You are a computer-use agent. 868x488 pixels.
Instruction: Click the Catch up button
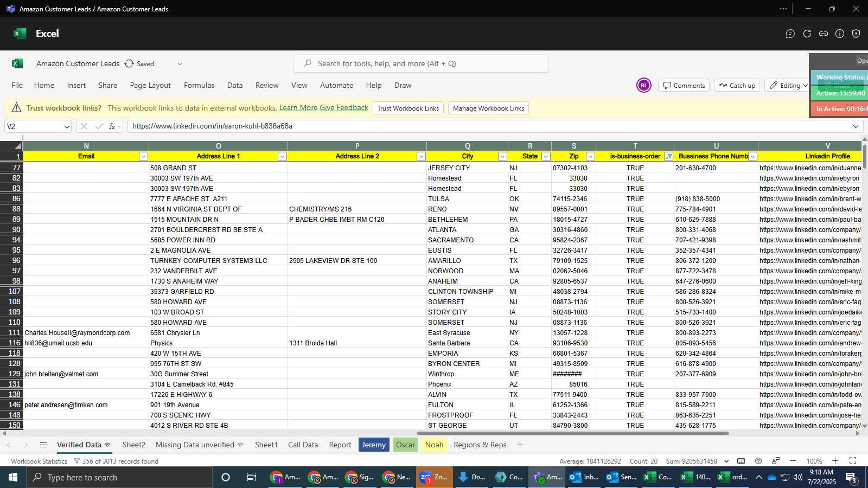point(737,85)
